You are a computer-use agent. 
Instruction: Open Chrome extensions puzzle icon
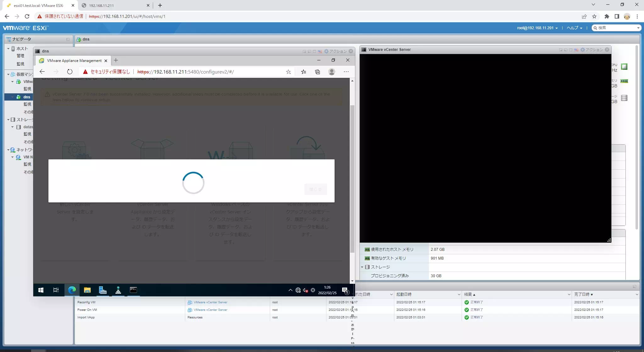(x=607, y=16)
